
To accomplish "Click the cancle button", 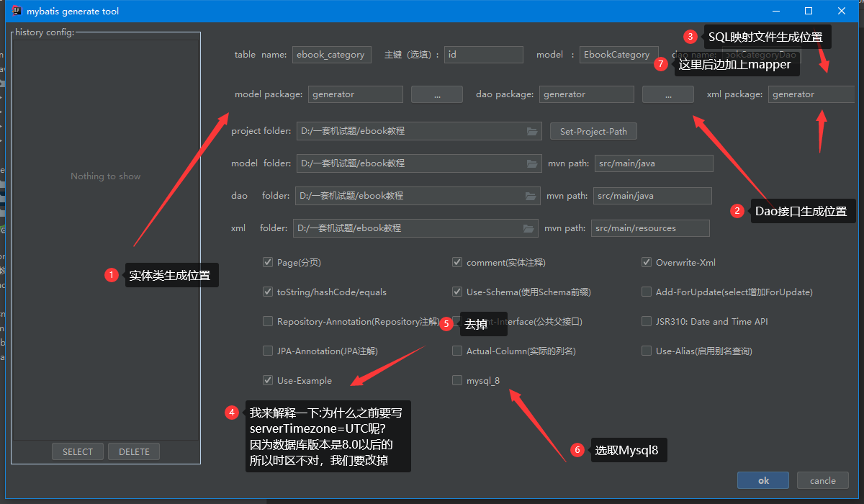I will (x=823, y=480).
